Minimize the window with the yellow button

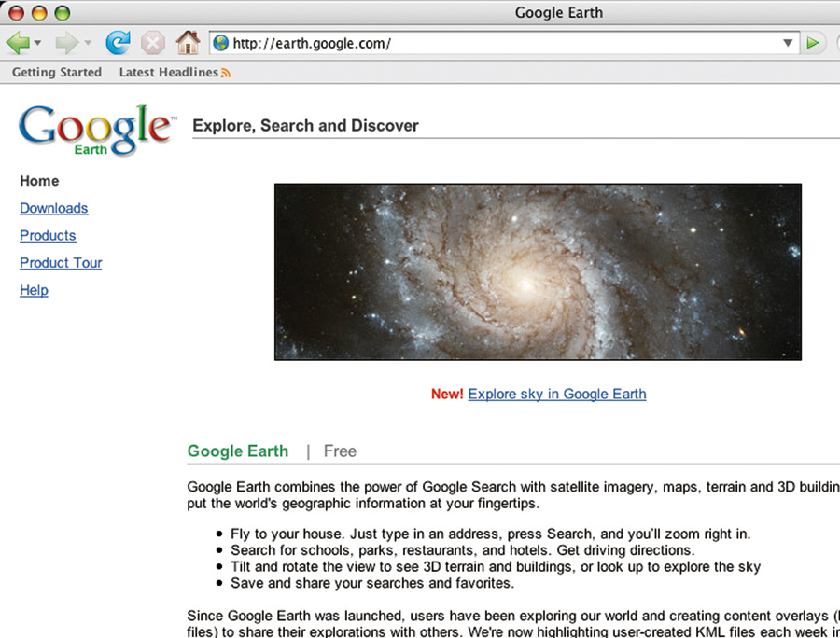click(x=39, y=13)
